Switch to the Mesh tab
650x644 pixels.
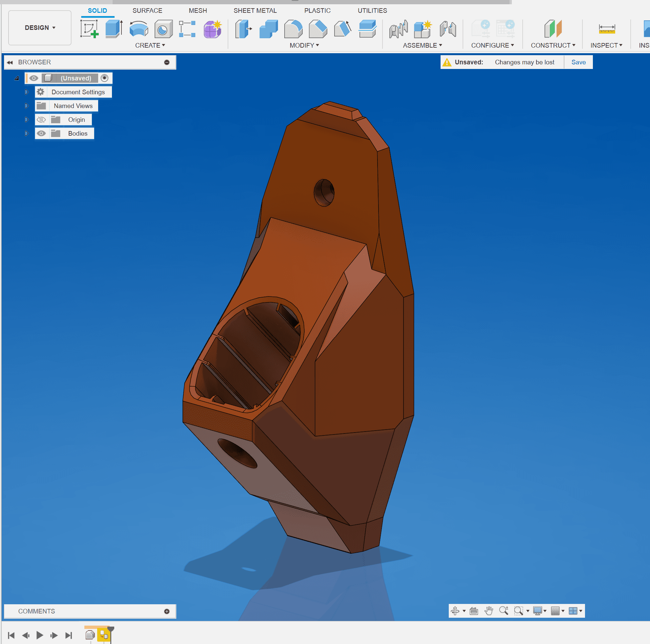tap(198, 11)
